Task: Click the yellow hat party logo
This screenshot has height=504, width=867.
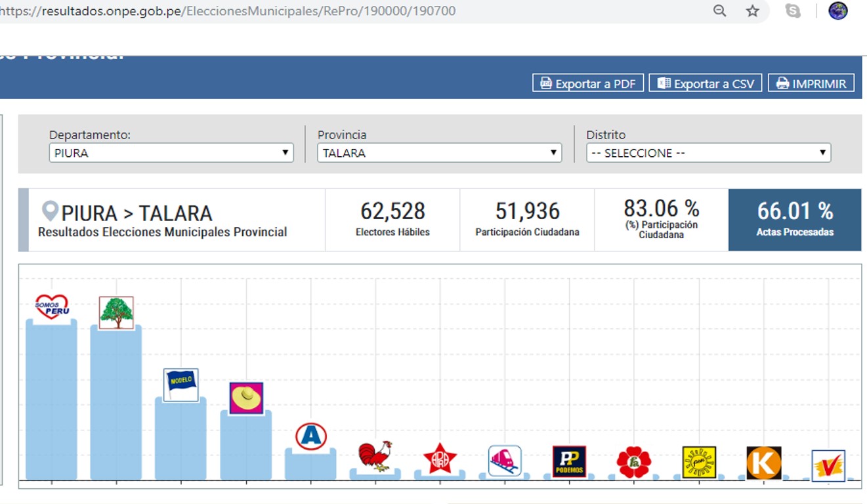Action: click(x=246, y=398)
